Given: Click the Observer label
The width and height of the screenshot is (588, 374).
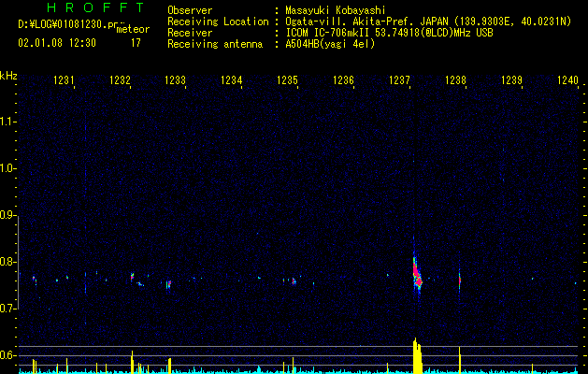Looking at the screenshot, I should click(x=190, y=10).
